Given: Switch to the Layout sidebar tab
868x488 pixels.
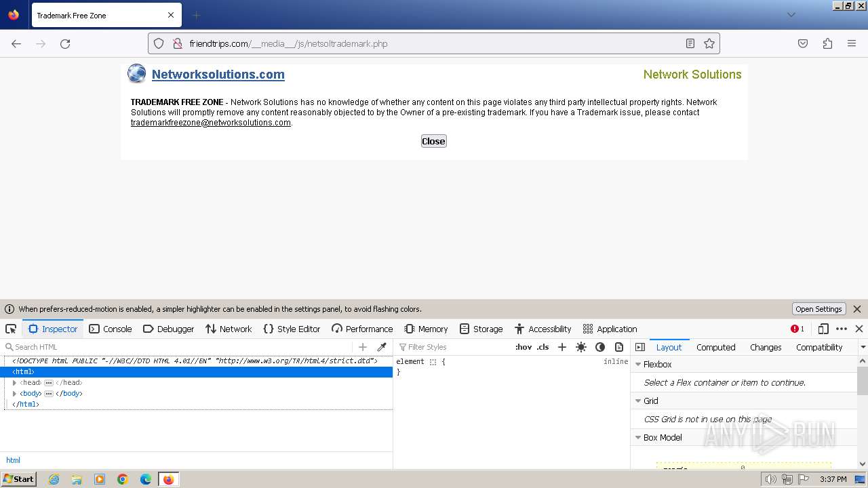Looking at the screenshot, I should pyautogui.click(x=669, y=347).
